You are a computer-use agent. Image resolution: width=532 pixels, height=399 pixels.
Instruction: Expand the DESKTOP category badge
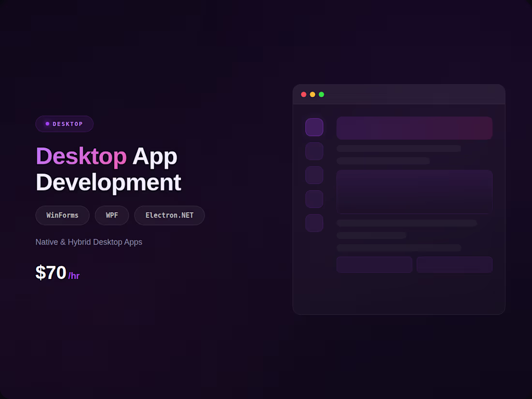coord(64,124)
